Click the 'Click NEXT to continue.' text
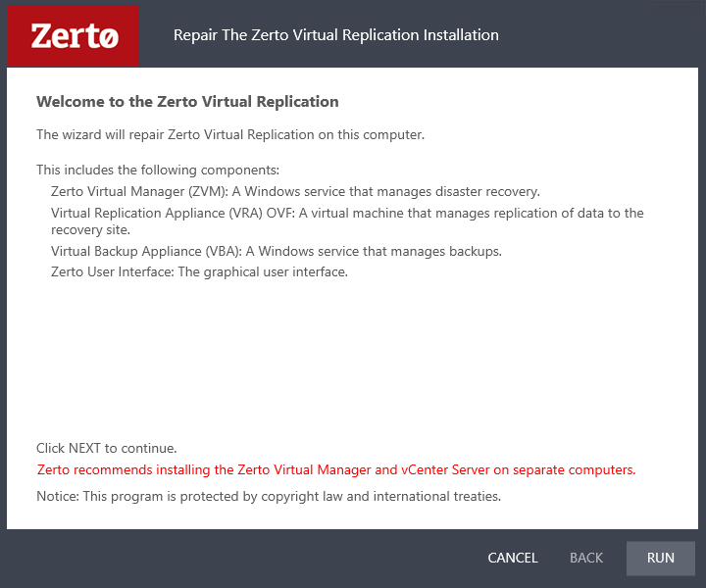The height and width of the screenshot is (588, 706). coord(106,449)
